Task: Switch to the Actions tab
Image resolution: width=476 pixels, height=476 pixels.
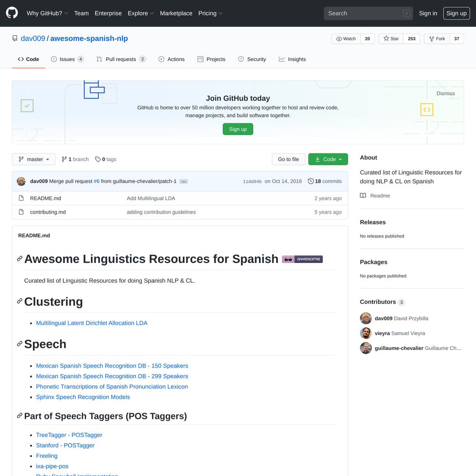Action: point(171,59)
